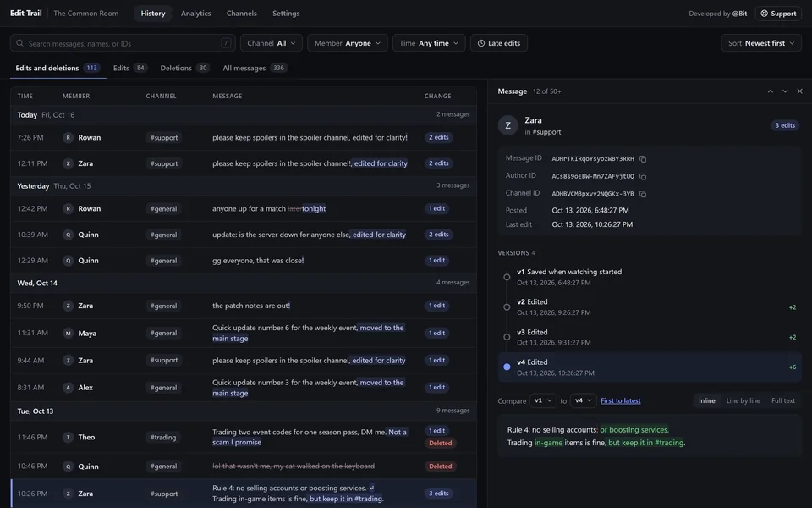Click the First to latest link
Viewport: 812px width, 508px height.
620,400
